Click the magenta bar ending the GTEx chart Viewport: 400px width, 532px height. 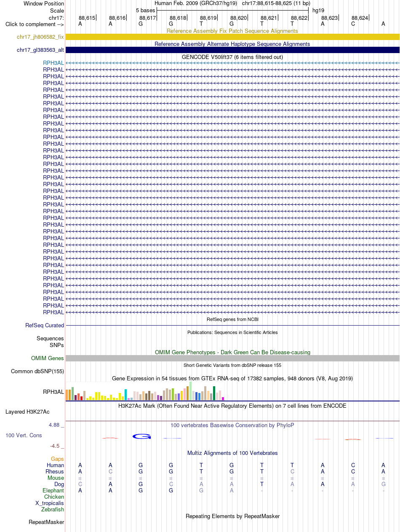(223, 398)
